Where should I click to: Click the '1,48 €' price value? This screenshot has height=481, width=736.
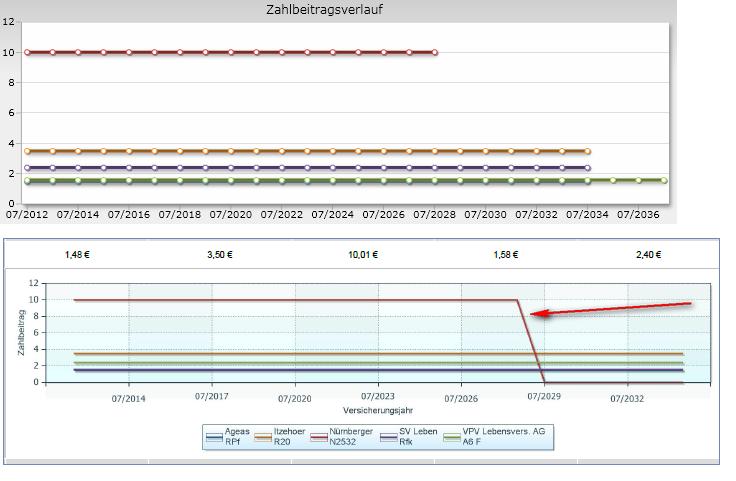(77, 255)
